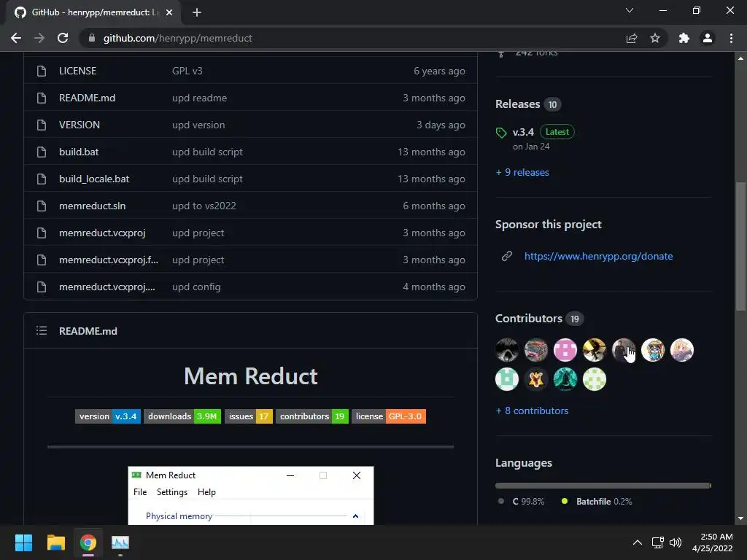This screenshot has height=560, width=747.
Task: Click the address bar URL field
Action: (x=352, y=38)
